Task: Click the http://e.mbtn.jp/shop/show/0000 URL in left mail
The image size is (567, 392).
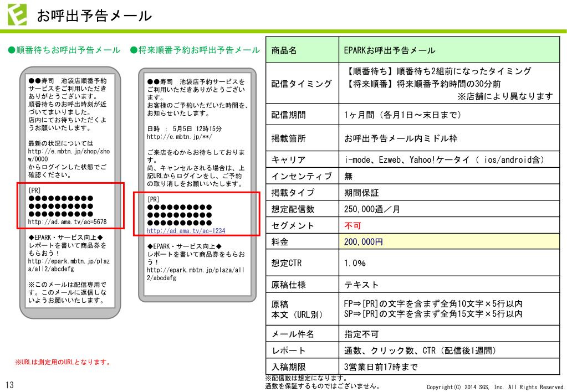Action: coord(69,155)
